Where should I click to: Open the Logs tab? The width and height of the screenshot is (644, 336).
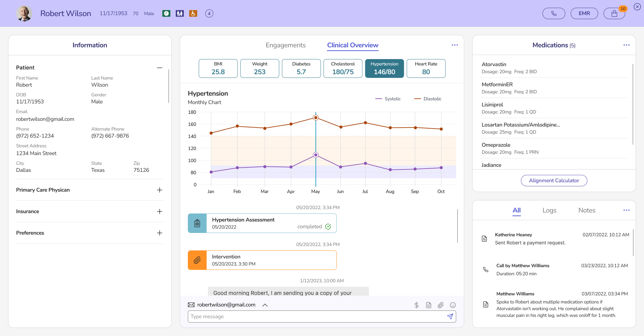[549, 210]
